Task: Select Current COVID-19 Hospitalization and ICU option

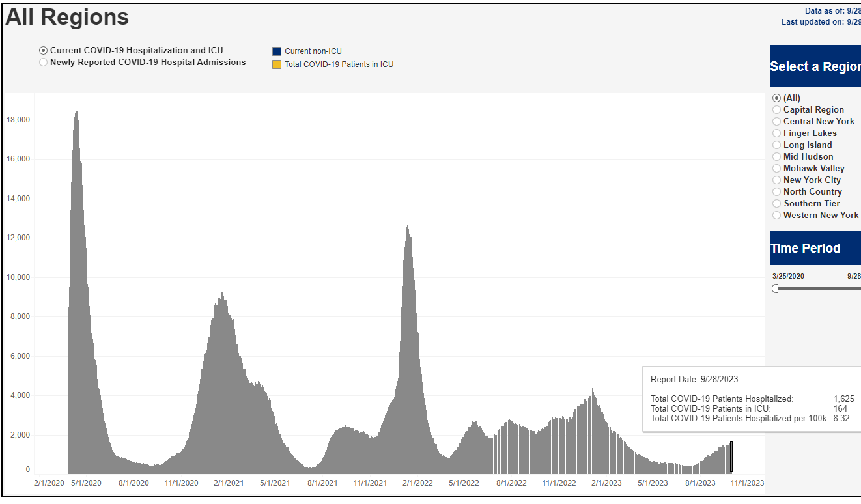Action: (44, 51)
